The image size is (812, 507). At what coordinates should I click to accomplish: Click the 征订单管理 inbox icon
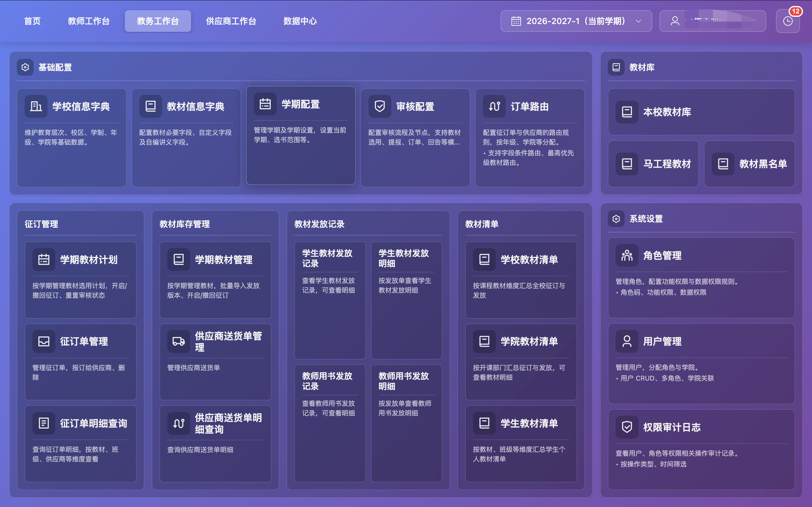click(44, 341)
